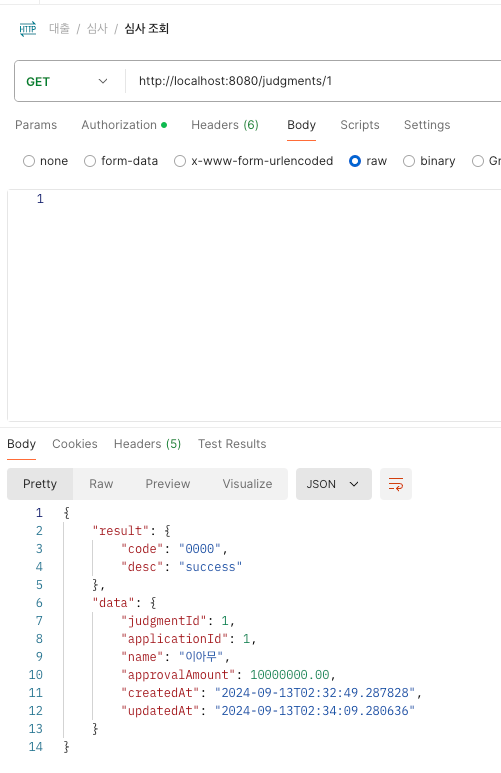This screenshot has width=501, height=773.
Task: Open the JSON format dropdown
Action: pyautogui.click(x=334, y=484)
